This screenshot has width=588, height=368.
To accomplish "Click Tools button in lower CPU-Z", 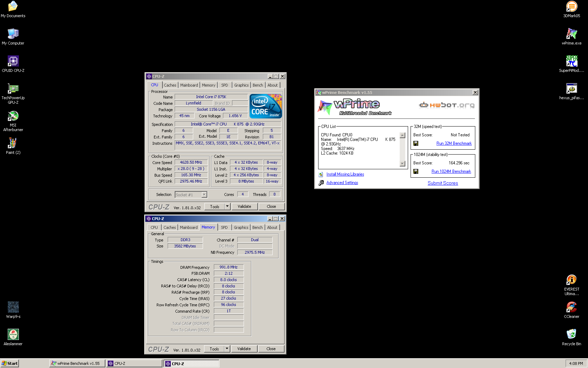I will click(214, 349).
